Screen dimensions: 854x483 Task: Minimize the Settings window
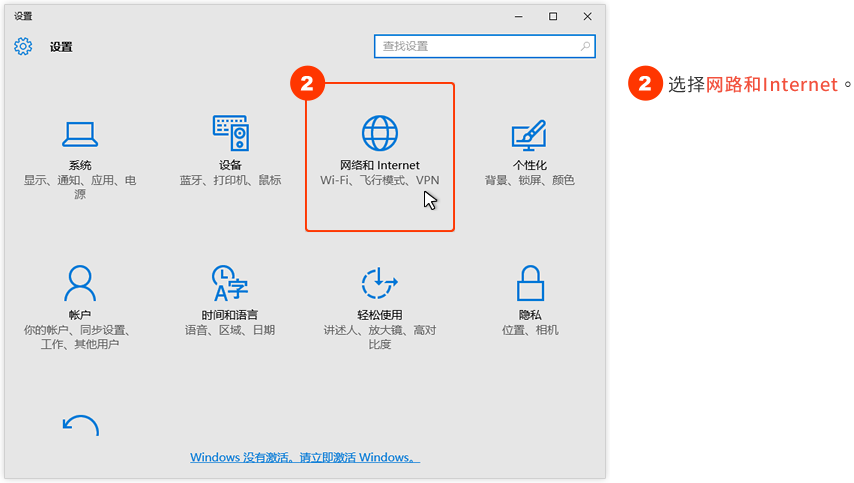coord(519,16)
